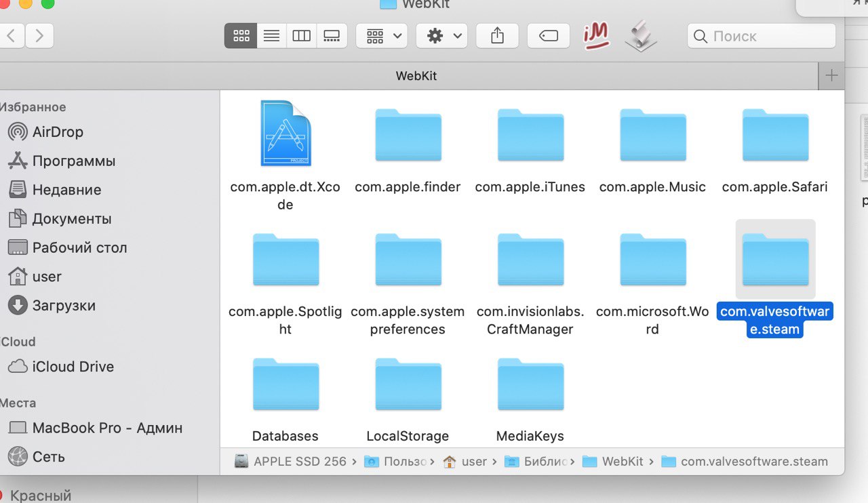The height and width of the screenshot is (503, 868).
Task: Open Сеть in the sidebar
Action: coord(36,457)
